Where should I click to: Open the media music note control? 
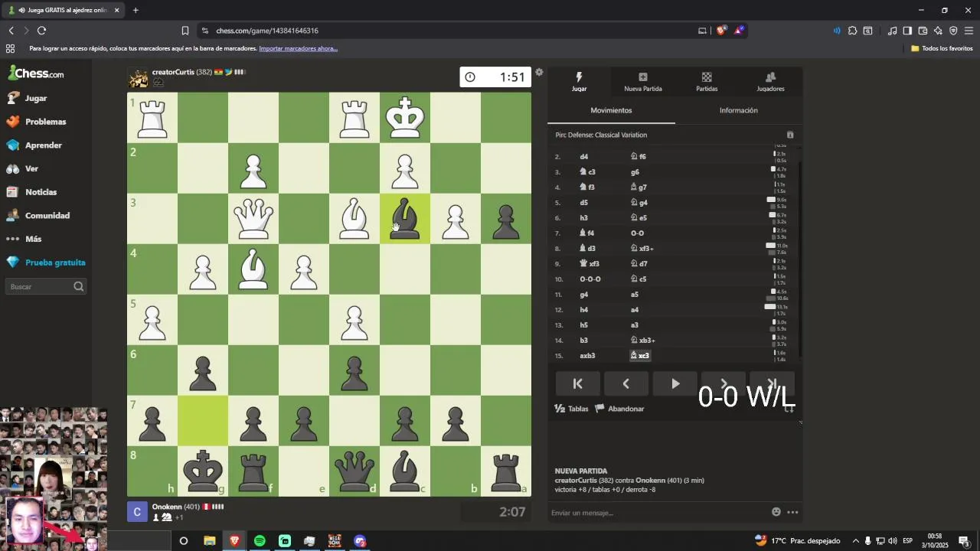tap(892, 31)
